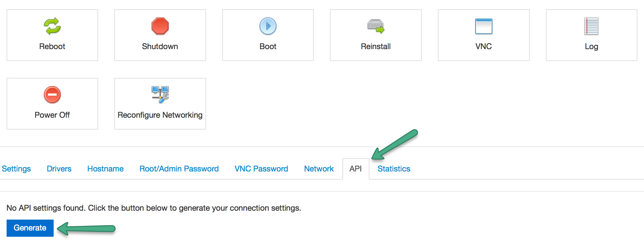View the Statistics tab

394,169
